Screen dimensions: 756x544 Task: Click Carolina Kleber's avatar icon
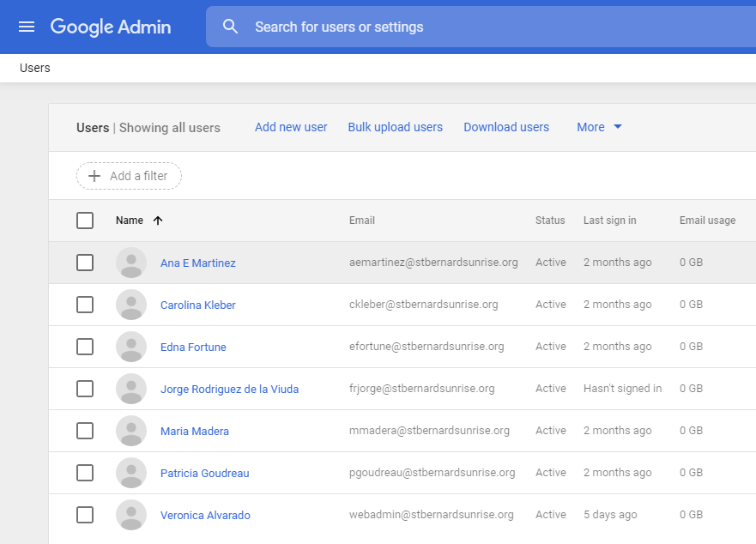tap(131, 305)
